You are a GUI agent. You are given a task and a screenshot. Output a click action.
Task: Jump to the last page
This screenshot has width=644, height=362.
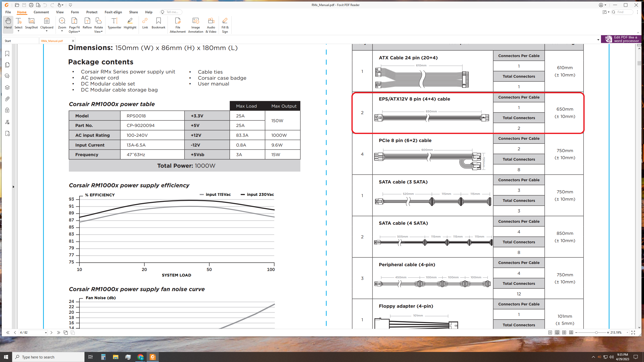(x=58, y=332)
